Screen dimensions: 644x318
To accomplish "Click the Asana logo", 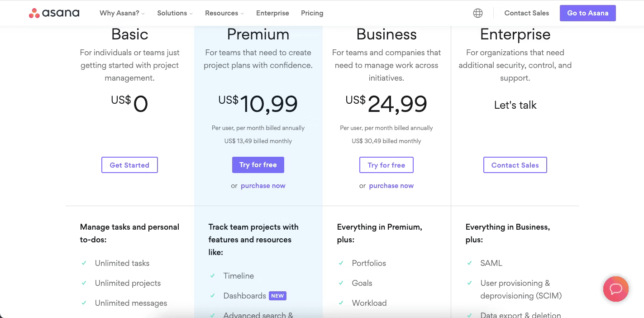I will pyautogui.click(x=54, y=13).
